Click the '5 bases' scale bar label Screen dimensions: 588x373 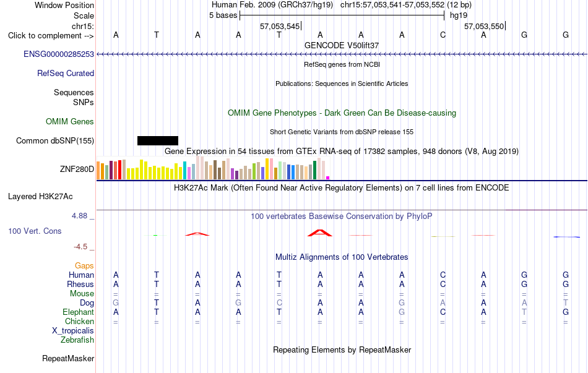click(x=223, y=15)
